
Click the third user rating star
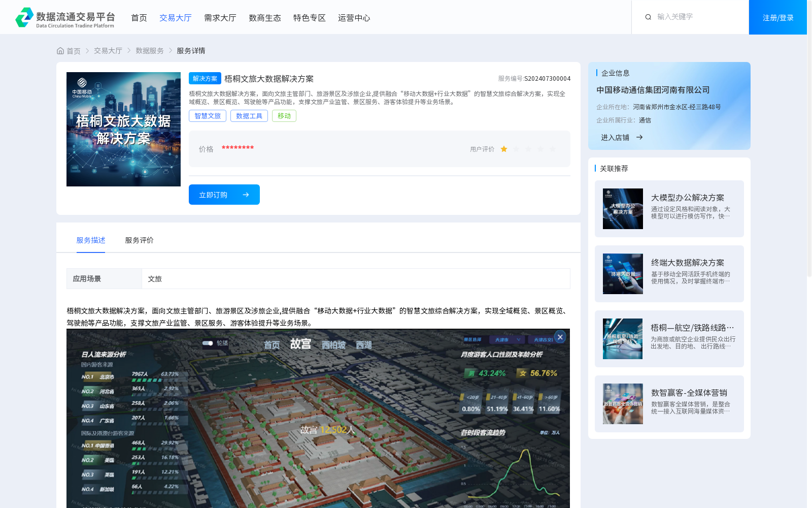(x=528, y=149)
